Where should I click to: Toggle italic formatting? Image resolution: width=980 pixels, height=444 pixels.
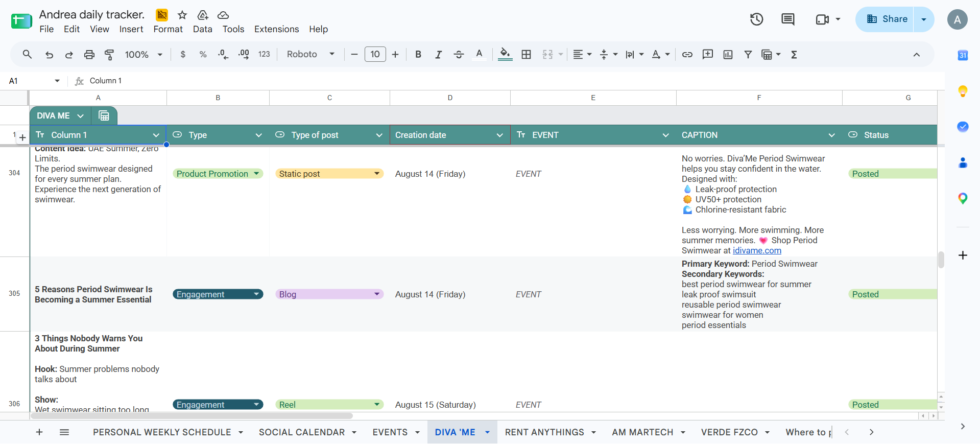click(438, 54)
